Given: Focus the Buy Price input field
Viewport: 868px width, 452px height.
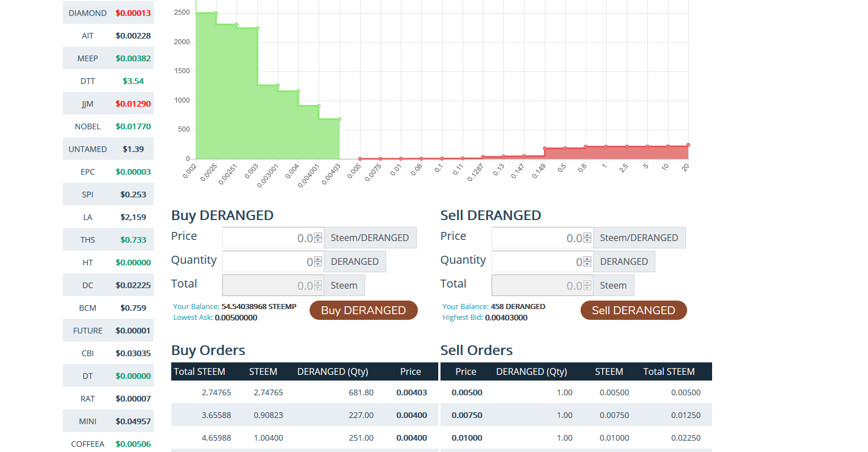Looking at the screenshot, I should coord(273,238).
